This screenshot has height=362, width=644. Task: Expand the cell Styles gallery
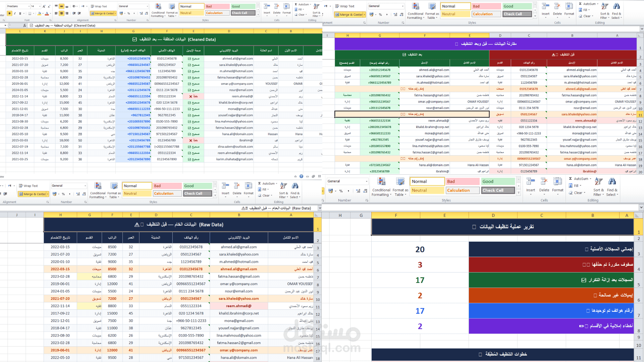[258, 15]
